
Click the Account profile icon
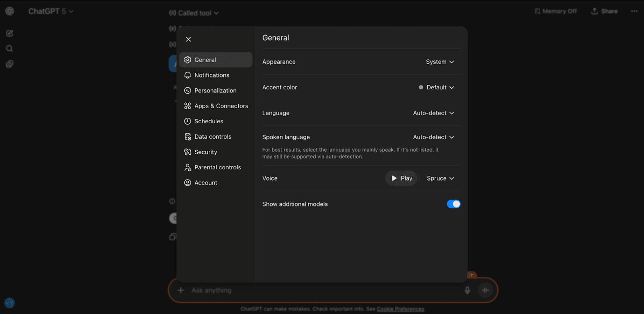point(187,183)
